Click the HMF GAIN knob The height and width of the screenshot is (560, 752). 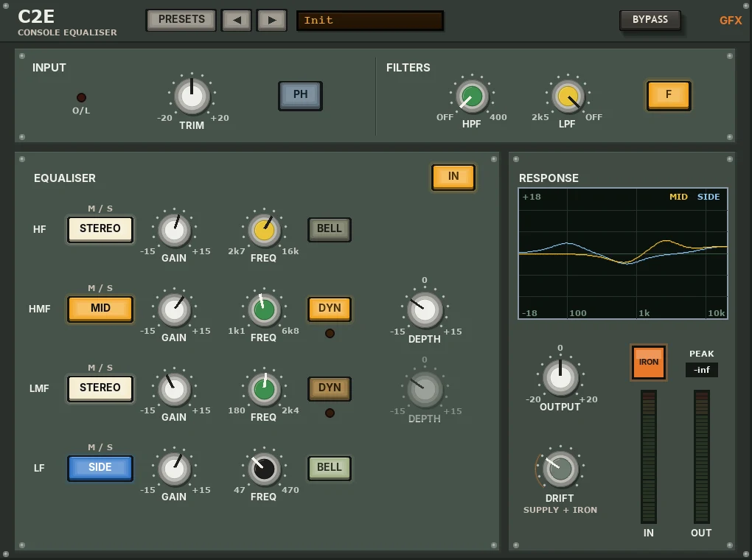click(x=175, y=309)
